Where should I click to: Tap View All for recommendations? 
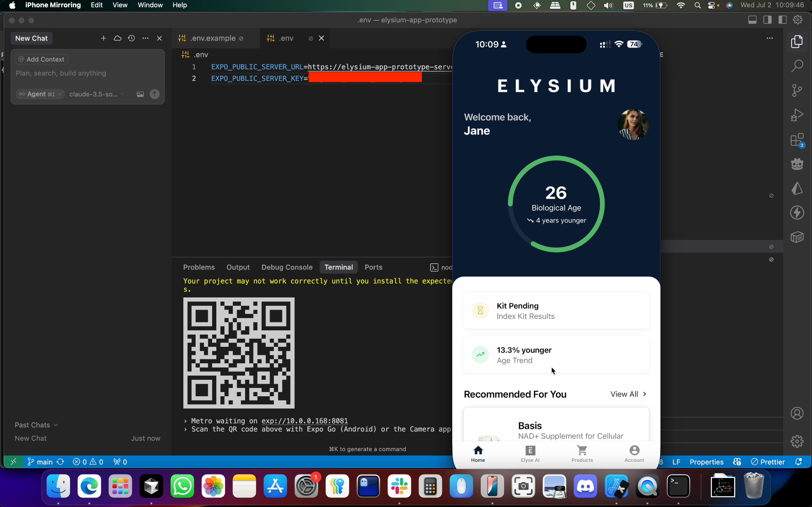click(x=628, y=394)
